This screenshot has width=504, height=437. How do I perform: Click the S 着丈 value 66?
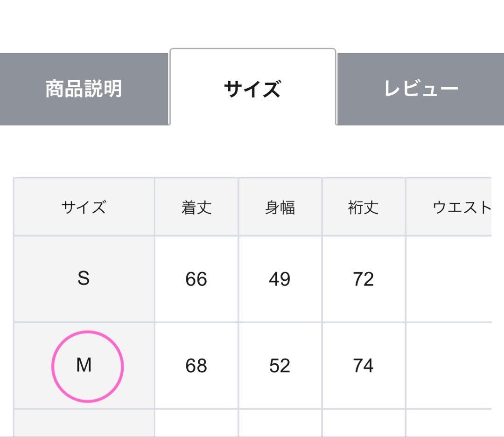tap(196, 279)
